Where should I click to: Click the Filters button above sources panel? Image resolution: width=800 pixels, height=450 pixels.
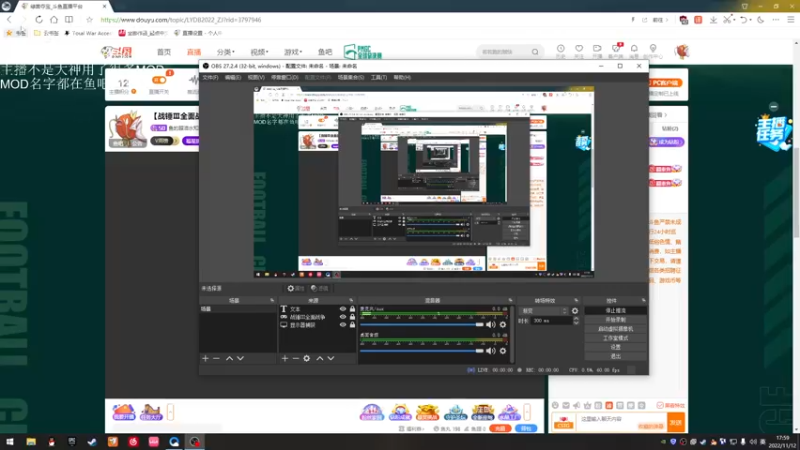pyautogui.click(x=320, y=288)
